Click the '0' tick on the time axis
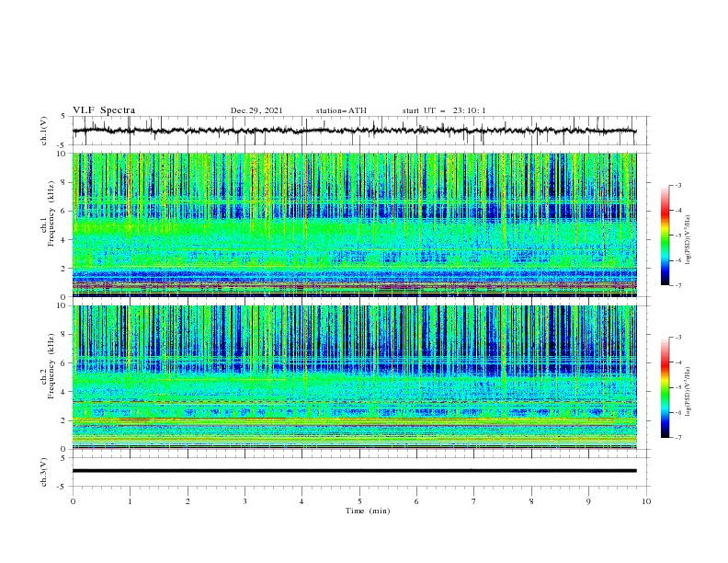The height and width of the screenshot is (563, 728). 73,501
